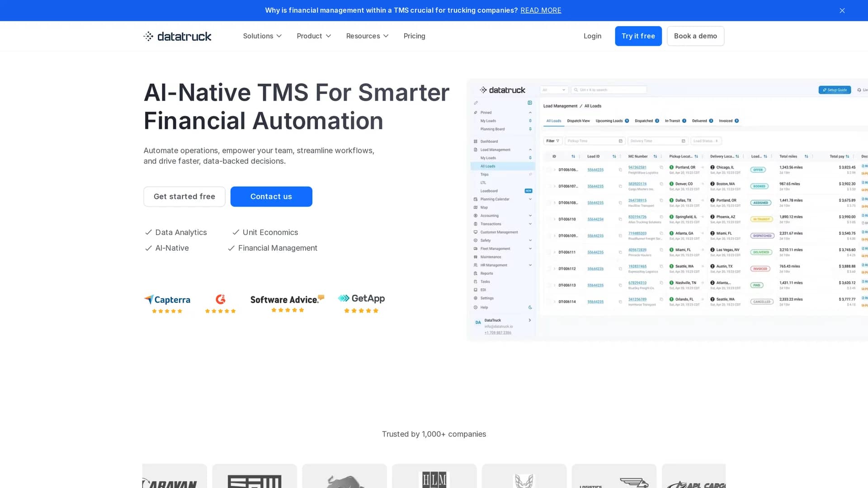
Task: Expand the HR Management section
Action: tap(530, 265)
